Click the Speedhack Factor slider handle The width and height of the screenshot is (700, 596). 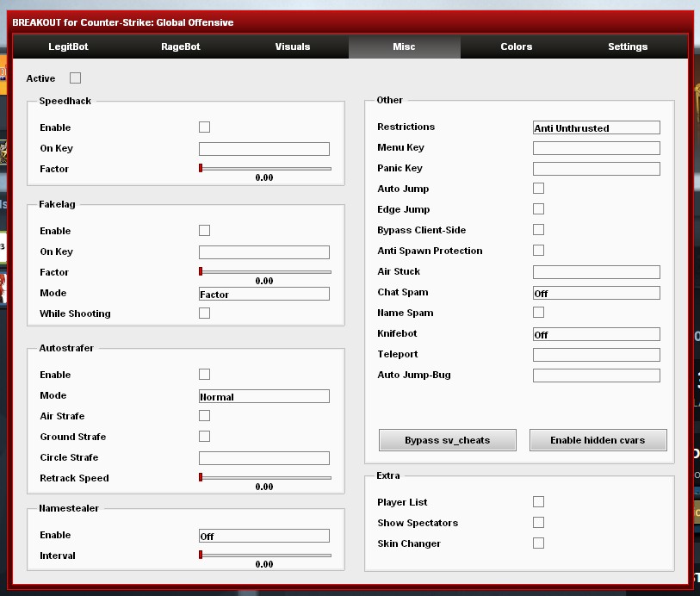coord(201,168)
